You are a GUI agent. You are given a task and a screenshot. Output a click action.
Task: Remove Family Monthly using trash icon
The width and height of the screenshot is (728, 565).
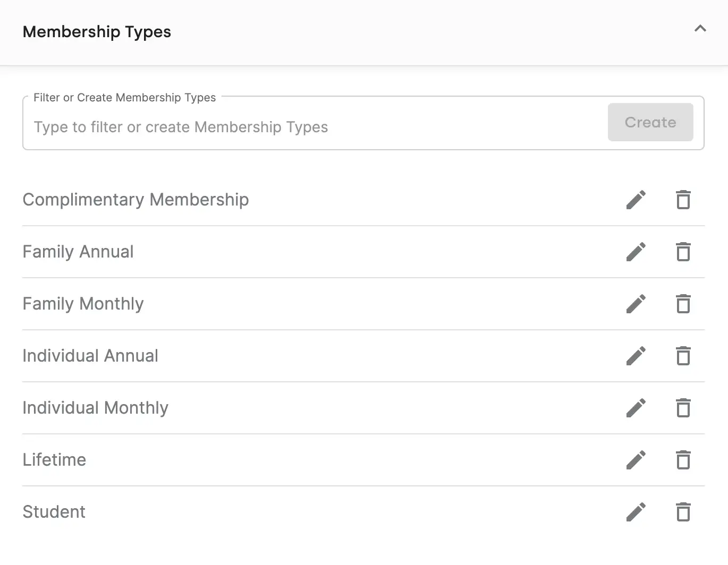683,304
